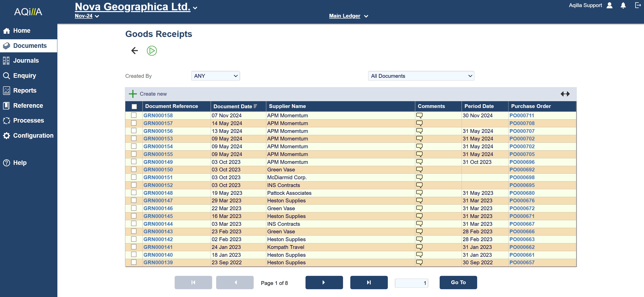Open the Main Ledger selector
The width and height of the screenshot is (644, 297).
tap(348, 16)
